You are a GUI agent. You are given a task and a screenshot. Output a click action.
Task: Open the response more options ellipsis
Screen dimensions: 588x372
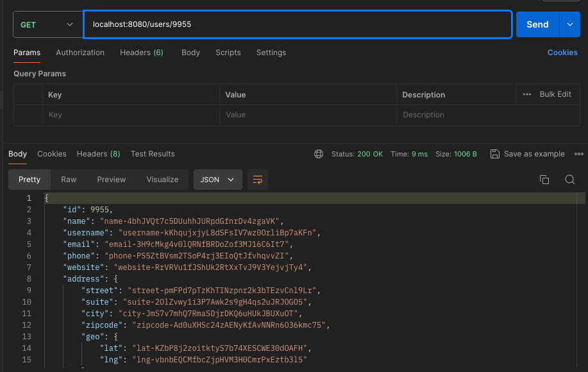[x=578, y=154]
